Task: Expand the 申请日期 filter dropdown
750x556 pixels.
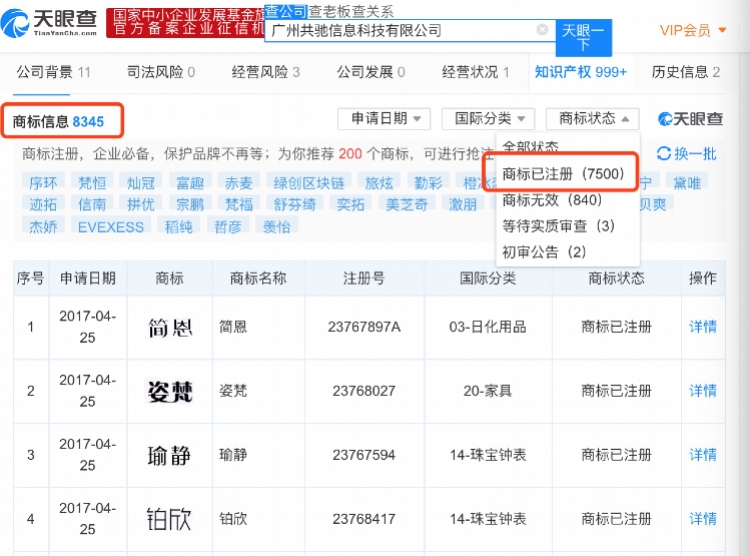Action: pos(384,119)
